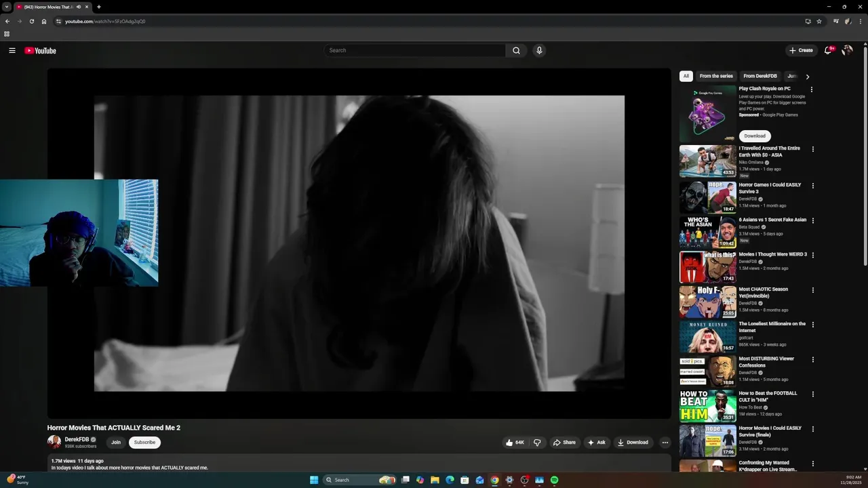The height and width of the screenshot is (488, 868).
Task: Open apps grid in bookmarks bar
Action: (7, 34)
